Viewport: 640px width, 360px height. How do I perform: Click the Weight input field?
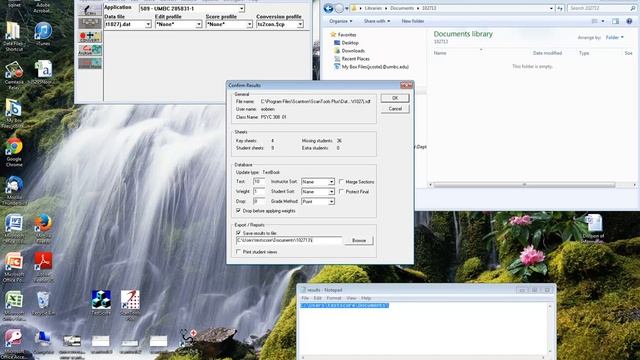pos(259,191)
